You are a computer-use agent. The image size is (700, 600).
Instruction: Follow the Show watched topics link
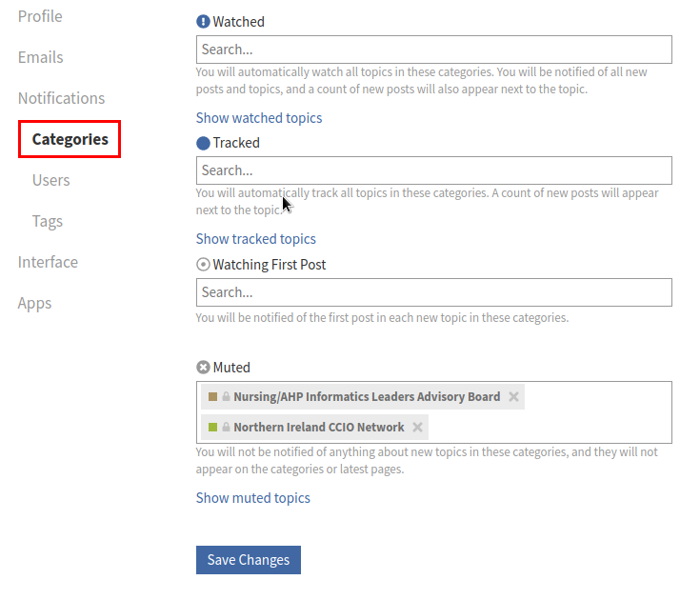pos(259,118)
